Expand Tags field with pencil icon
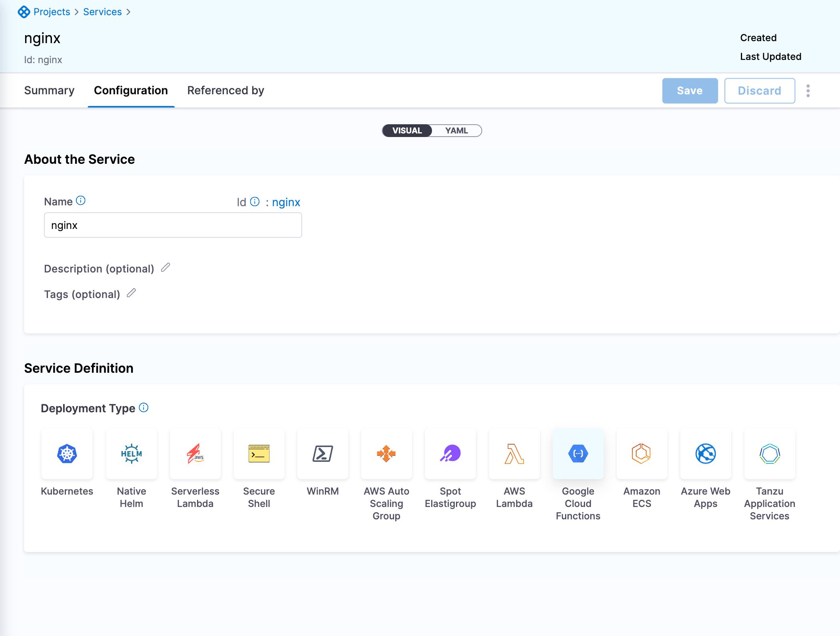 tap(131, 293)
